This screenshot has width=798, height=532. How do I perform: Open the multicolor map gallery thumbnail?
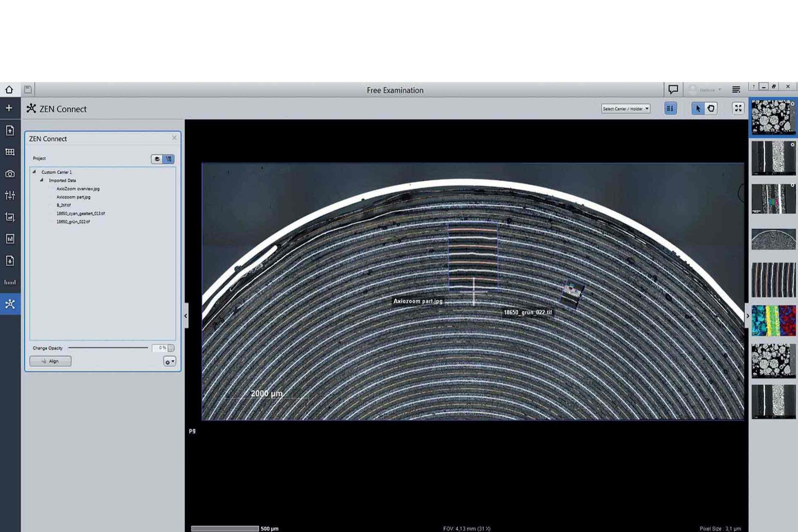click(x=773, y=320)
